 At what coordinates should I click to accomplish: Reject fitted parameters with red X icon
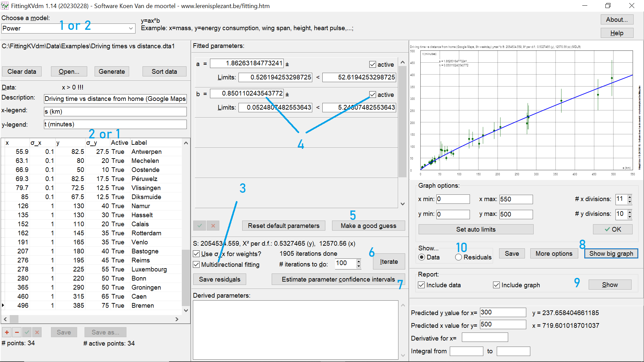(x=213, y=226)
